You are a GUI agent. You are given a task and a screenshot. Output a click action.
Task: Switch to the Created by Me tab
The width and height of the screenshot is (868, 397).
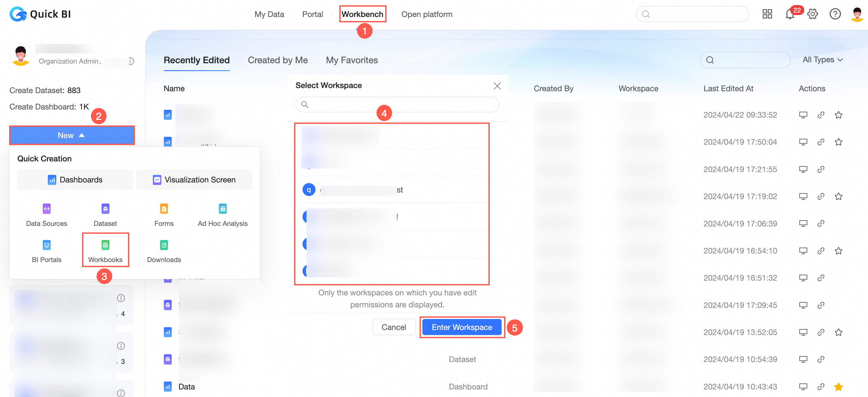[x=278, y=60]
